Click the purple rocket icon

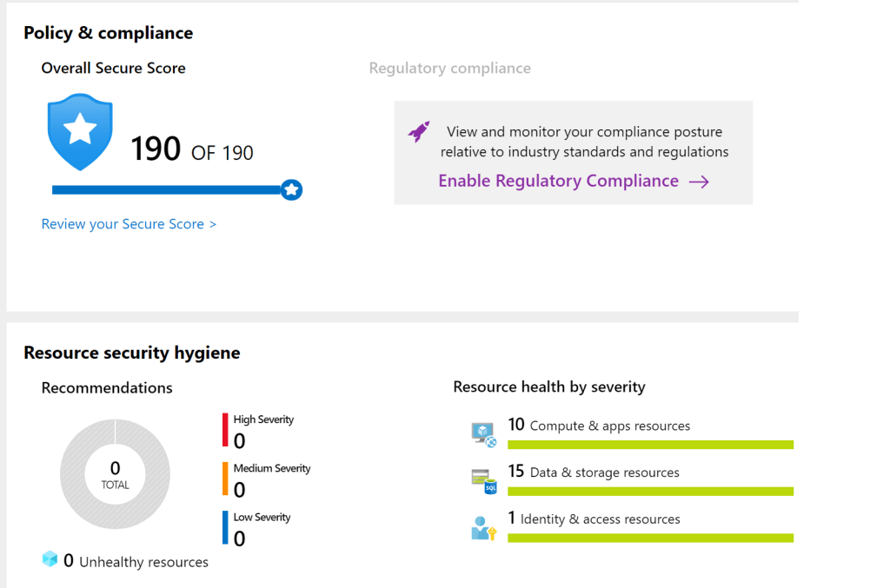pyautogui.click(x=419, y=132)
